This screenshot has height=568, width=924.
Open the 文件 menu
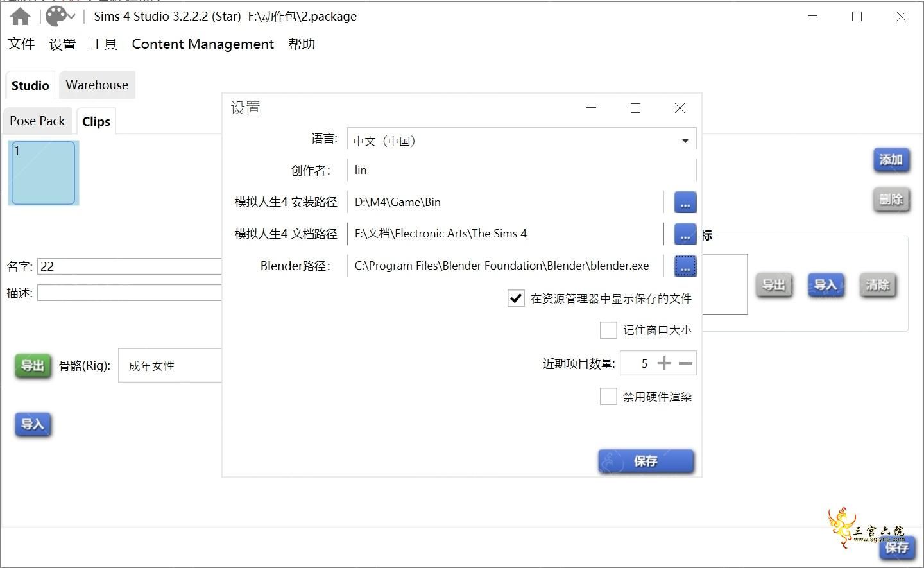point(21,44)
